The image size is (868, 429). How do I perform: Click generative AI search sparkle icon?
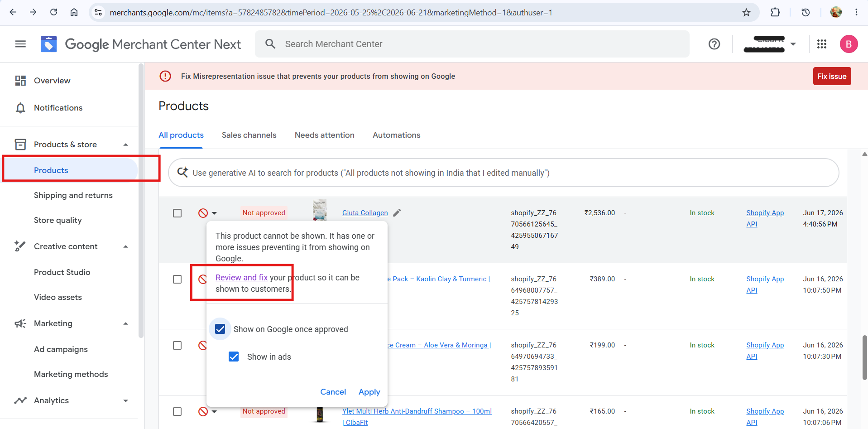182,172
